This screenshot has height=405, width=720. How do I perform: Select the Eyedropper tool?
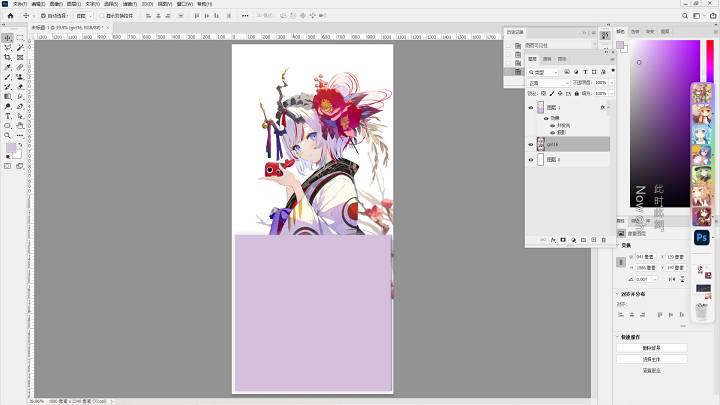coord(8,67)
